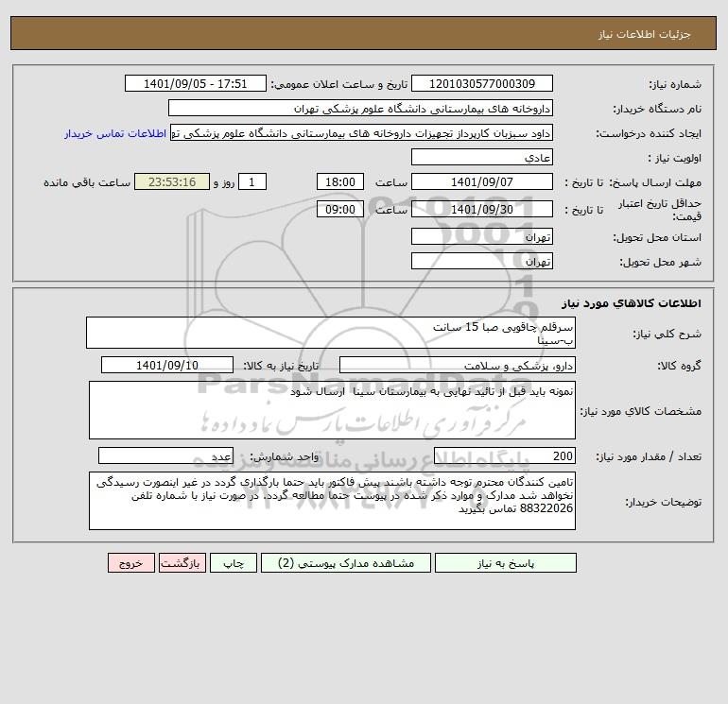Click the delivery province field تهران
Screen dimensions: 728x704
[x=482, y=237]
